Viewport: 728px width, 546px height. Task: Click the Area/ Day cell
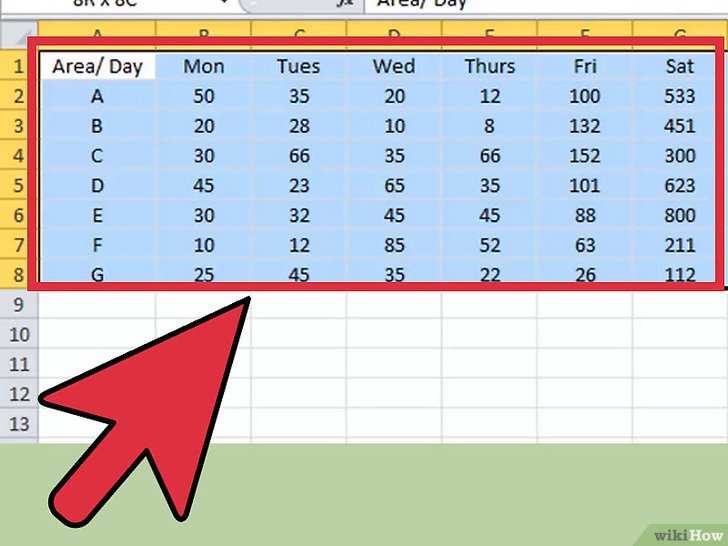click(97, 66)
